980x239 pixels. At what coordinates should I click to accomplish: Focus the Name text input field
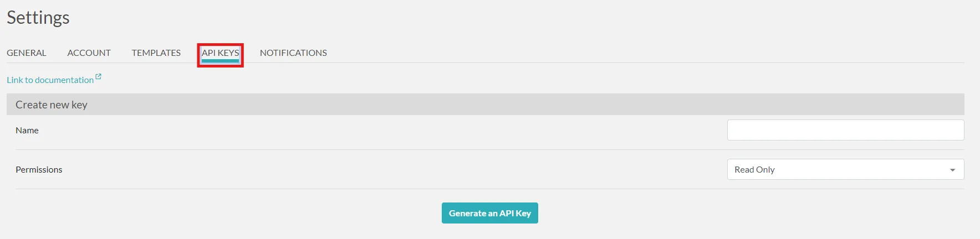(845, 131)
